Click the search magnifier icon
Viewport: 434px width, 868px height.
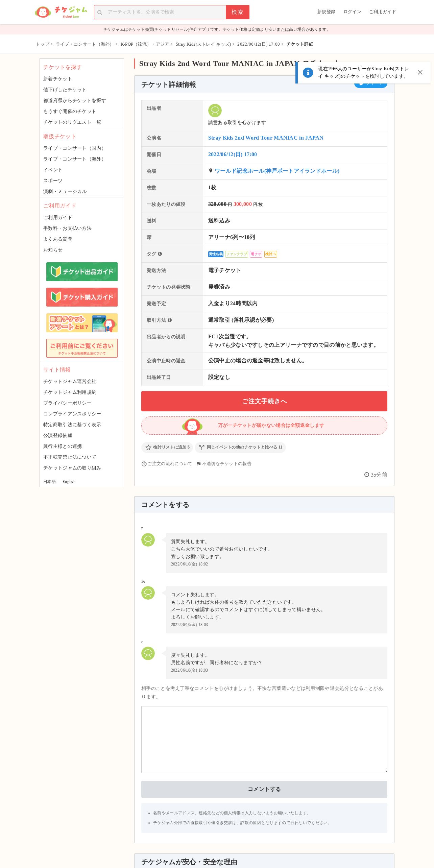tap(100, 13)
